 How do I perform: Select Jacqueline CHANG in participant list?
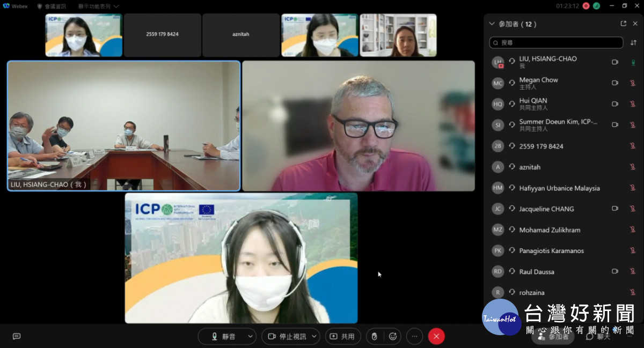pos(563,209)
